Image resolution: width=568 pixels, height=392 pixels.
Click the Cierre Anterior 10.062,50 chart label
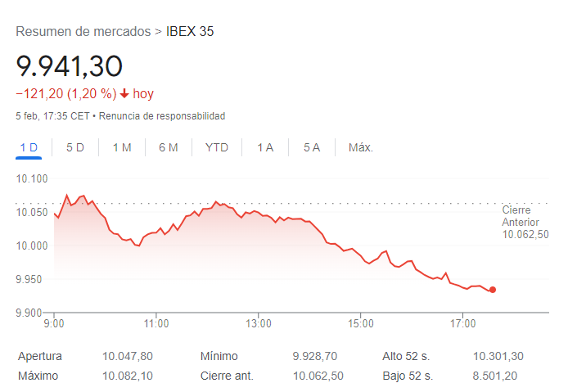pos(525,222)
